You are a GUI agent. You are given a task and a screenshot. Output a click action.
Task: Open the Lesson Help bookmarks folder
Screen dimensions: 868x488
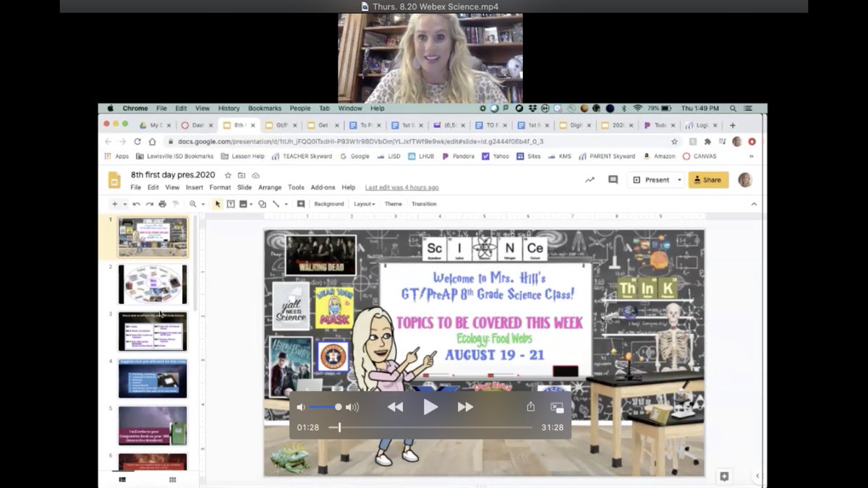(242, 156)
